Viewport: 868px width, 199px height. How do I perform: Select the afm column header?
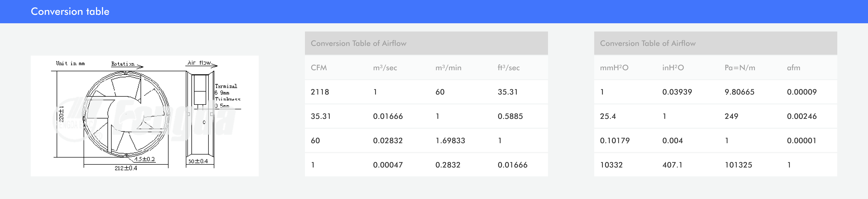coord(793,67)
